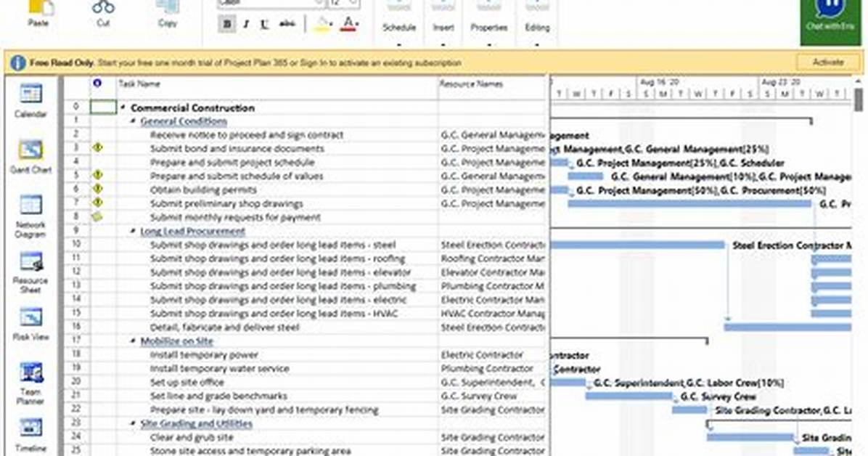Click indicator icon for schedule of values row
Screen dimensions: 868x456
(97, 175)
